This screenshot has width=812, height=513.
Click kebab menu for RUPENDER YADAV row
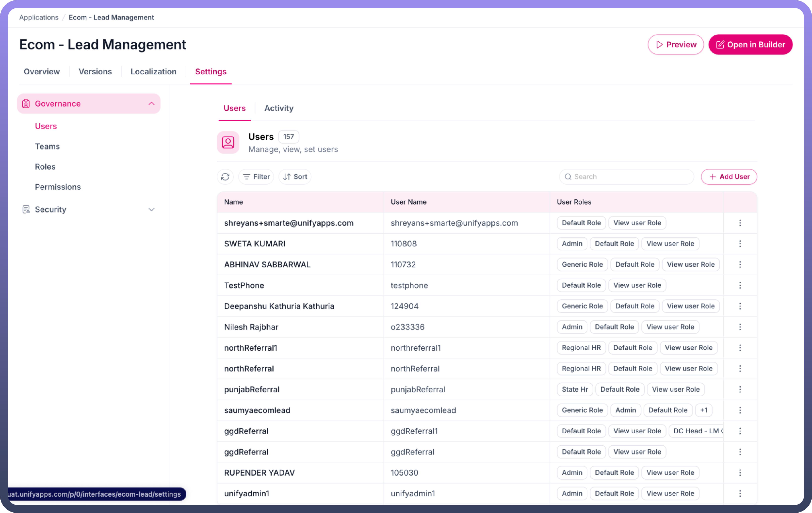pyautogui.click(x=740, y=473)
